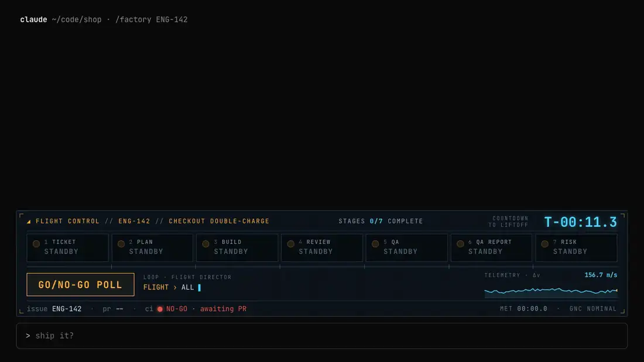
Task: Click the NO-GO ci status label
Action: pyautogui.click(x=177, y=309)
